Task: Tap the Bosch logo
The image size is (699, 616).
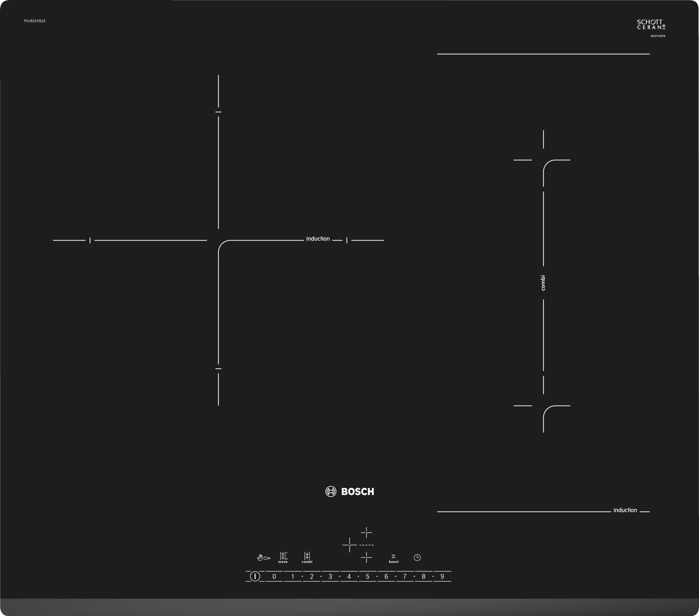Action: [349, 492]
